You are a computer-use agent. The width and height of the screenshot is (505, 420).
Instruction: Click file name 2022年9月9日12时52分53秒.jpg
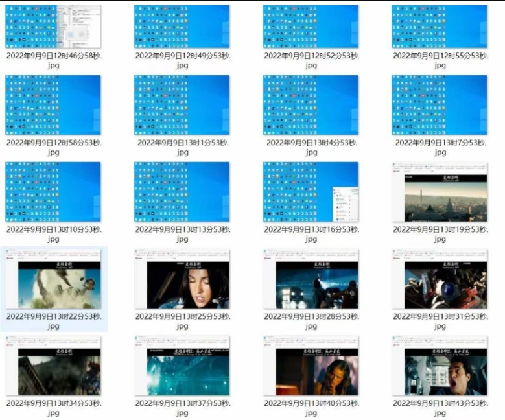pyautogui.click(x=311, y=60)
